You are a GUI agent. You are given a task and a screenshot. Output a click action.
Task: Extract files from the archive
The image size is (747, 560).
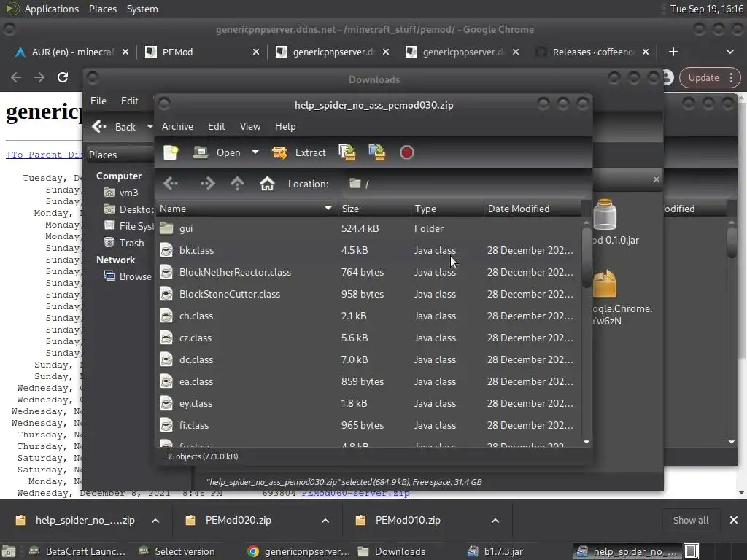[298, 152]
